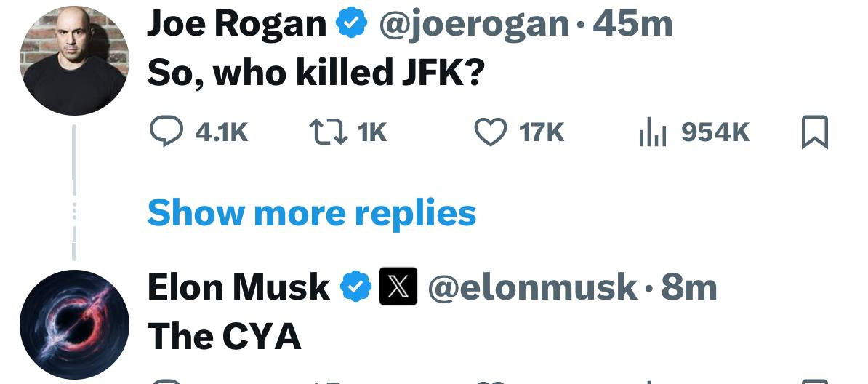Click Joe Rogan's blue verified badge
The image size is (868, 384).
coord(350,25)
